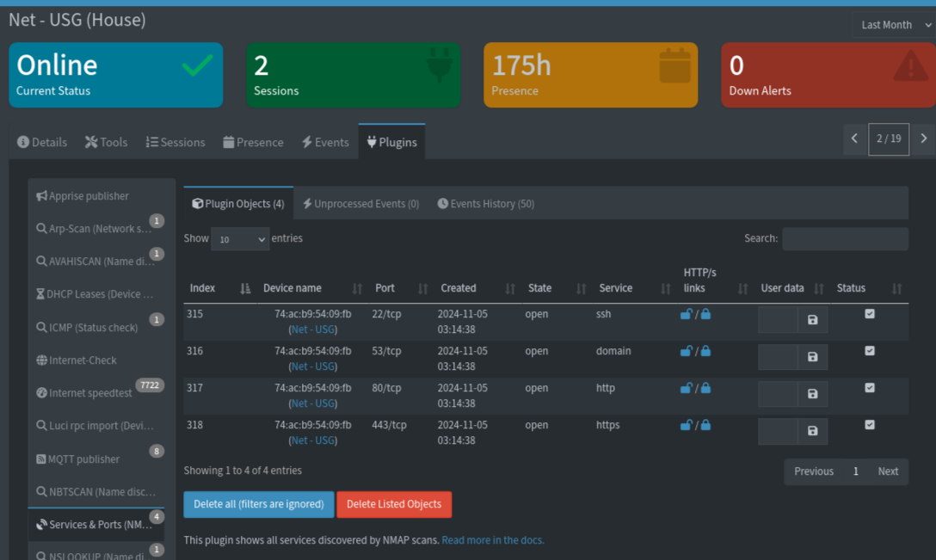Click the Delete Listed Objects button
Image resolution: width=936 pixels, height=560 pixels.
point(393,504)
